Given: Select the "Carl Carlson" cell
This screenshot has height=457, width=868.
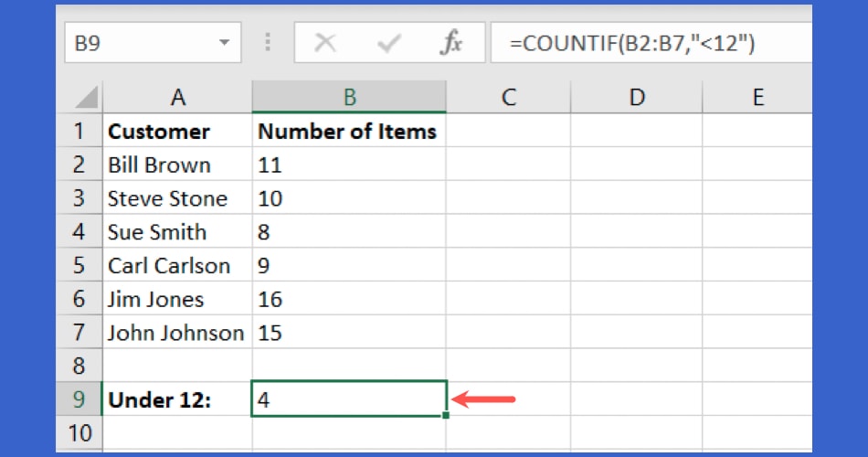Looking at the screenshot, I should pos(177,265).
